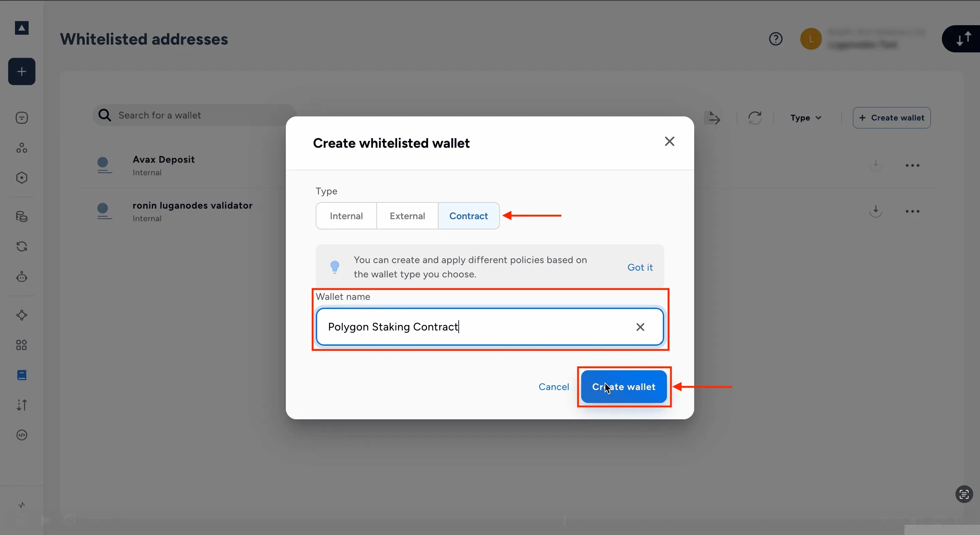
Task: Open the hexagon icon in sidebar
Action: click(x=22, y=178)
